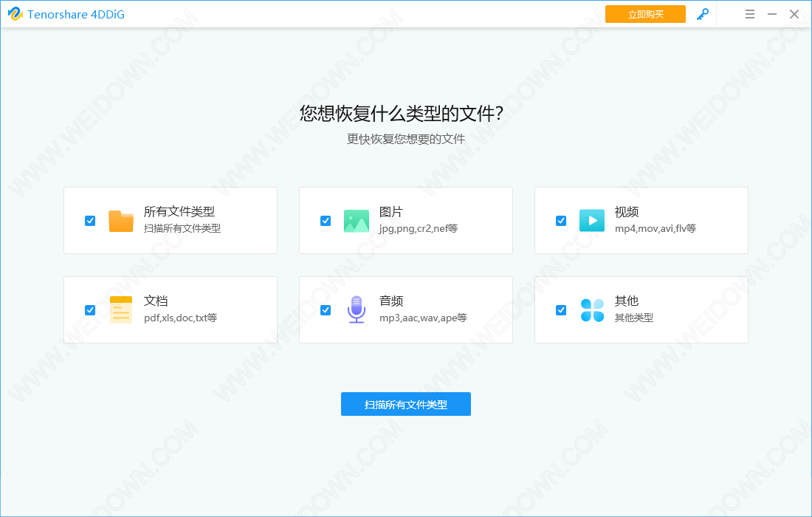Click the yellow document icon
Screen dimensions: 812x517
point(121,309)
